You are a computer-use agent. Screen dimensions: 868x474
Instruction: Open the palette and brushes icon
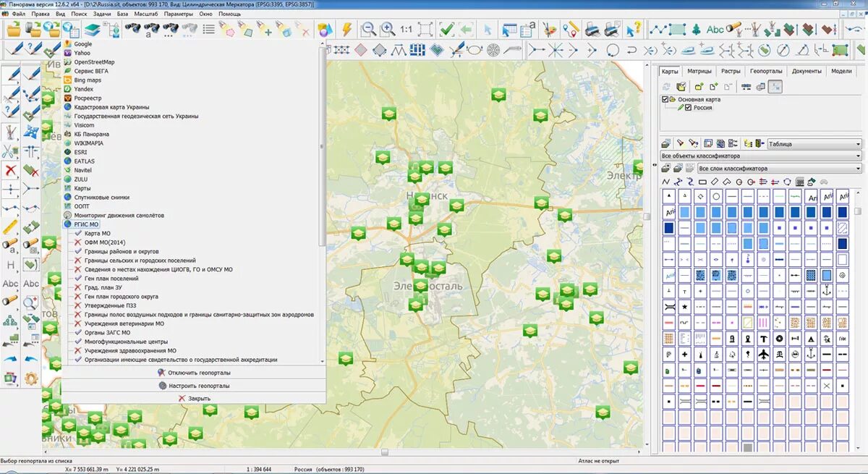tap(550, 30)
